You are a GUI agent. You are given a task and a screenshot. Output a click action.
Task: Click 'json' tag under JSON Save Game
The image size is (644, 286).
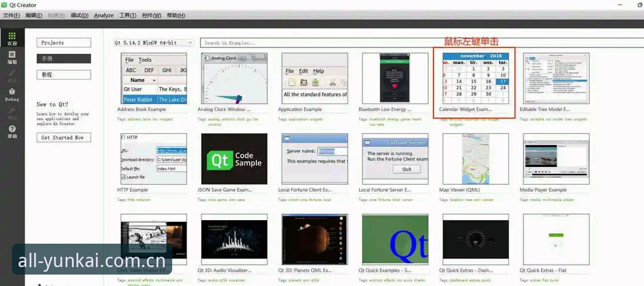232,200
